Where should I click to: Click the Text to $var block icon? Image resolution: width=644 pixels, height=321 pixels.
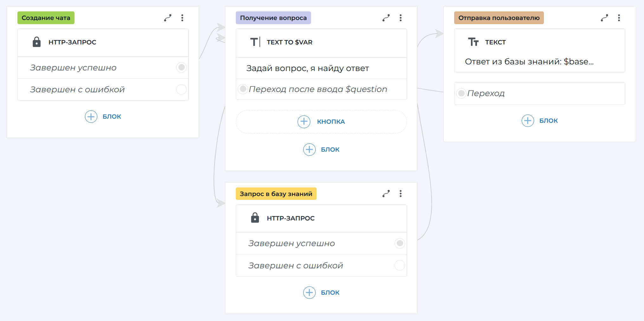point(255,42)
